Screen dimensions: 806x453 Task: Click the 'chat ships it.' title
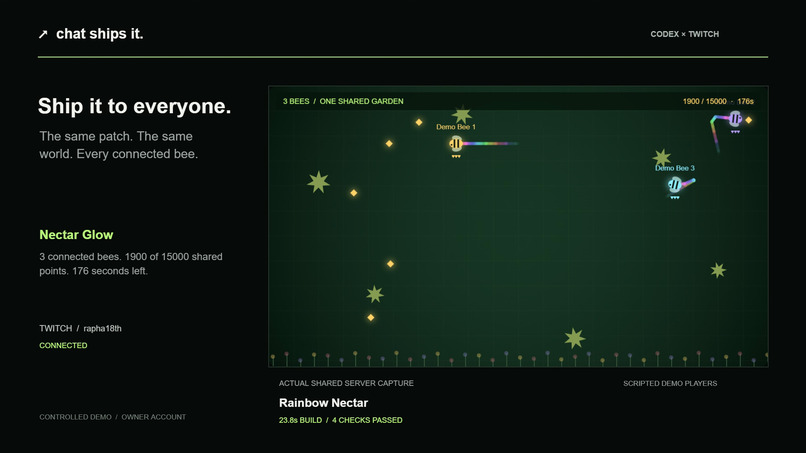tap(100, 34)
